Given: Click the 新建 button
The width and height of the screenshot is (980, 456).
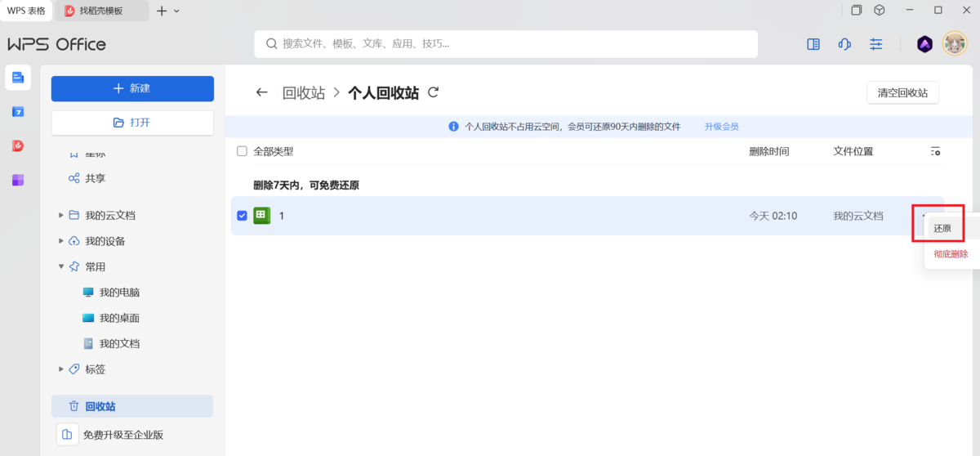Looking at the screenshot, I should (x=132, y=88).
